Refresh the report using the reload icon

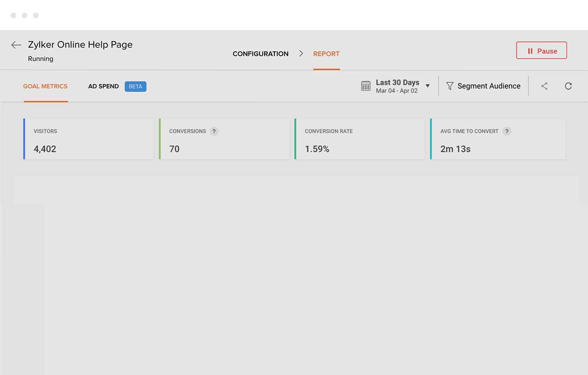point(568,86)
